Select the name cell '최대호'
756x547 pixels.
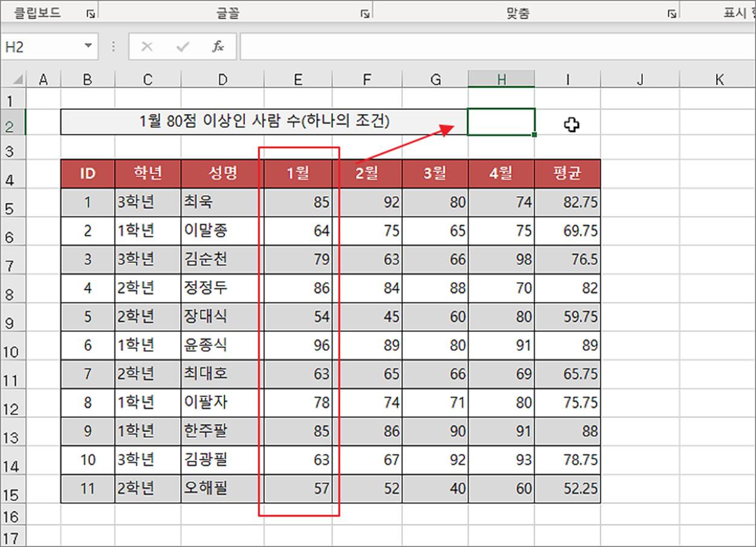[223, 374]
